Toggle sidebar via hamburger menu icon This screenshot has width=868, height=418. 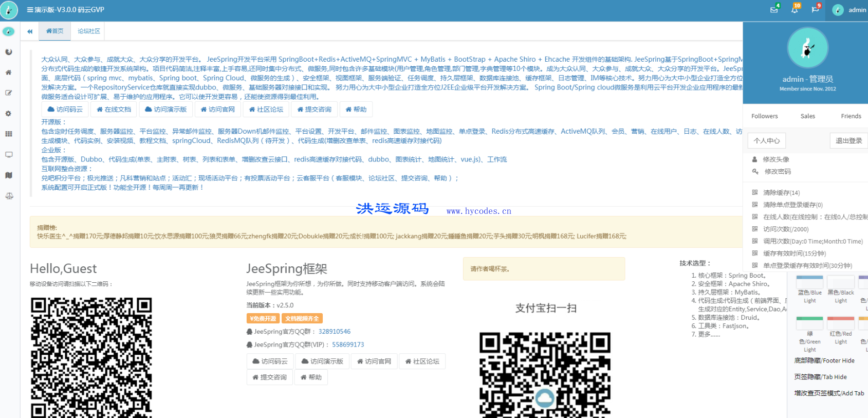[30, 10]
